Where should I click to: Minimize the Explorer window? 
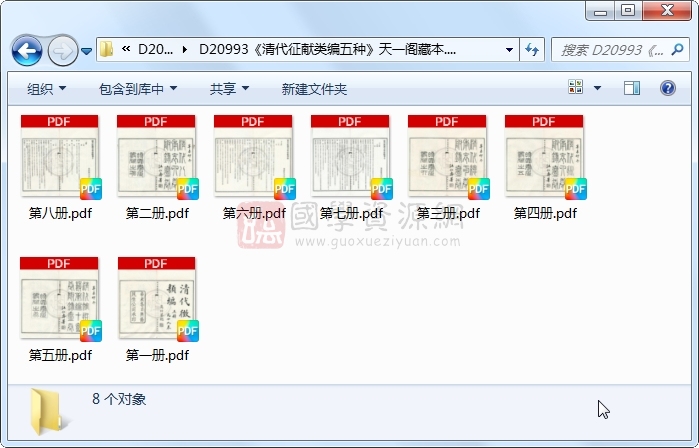coord(600,11)
